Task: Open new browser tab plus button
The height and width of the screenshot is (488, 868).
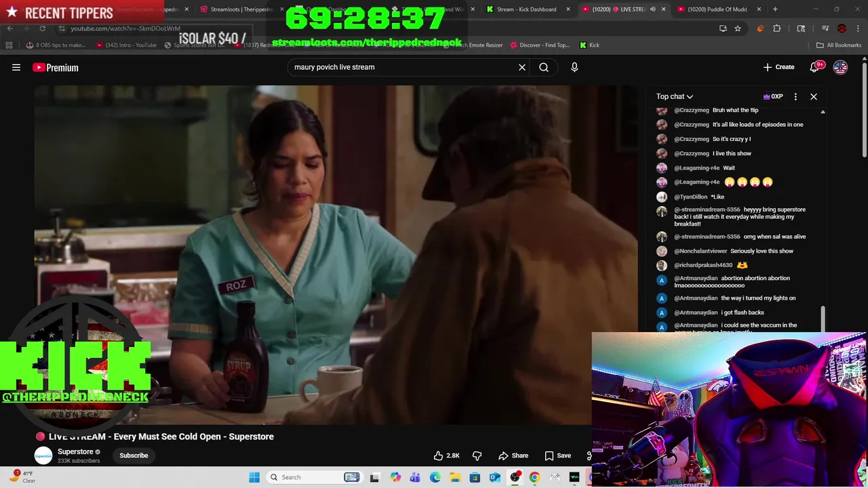Action: point(775,9)
